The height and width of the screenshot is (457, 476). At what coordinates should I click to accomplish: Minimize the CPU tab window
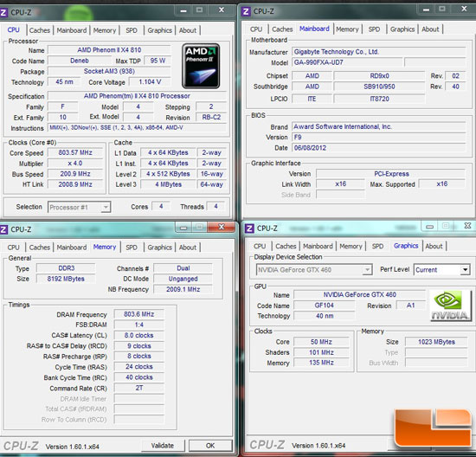(183, 10)
